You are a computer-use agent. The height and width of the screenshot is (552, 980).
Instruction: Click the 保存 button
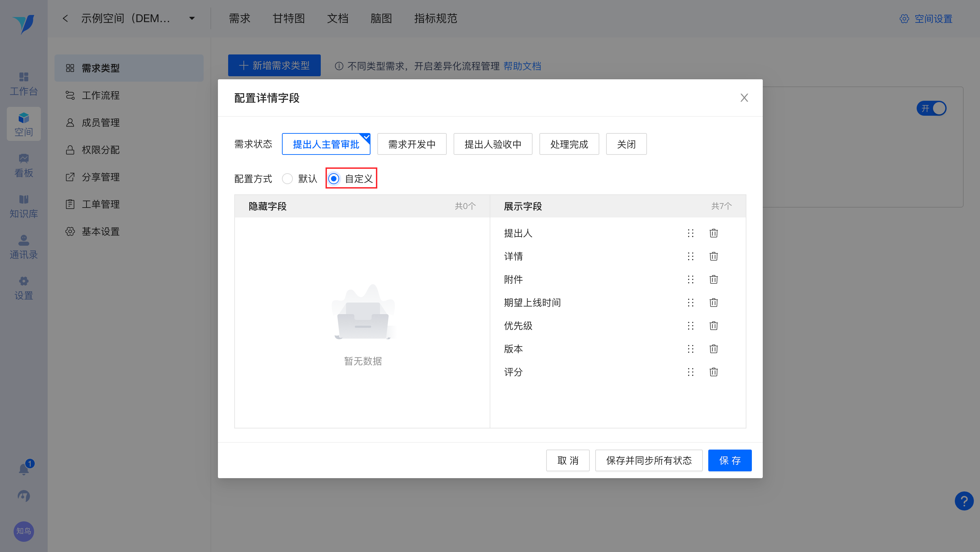point(729,460)
